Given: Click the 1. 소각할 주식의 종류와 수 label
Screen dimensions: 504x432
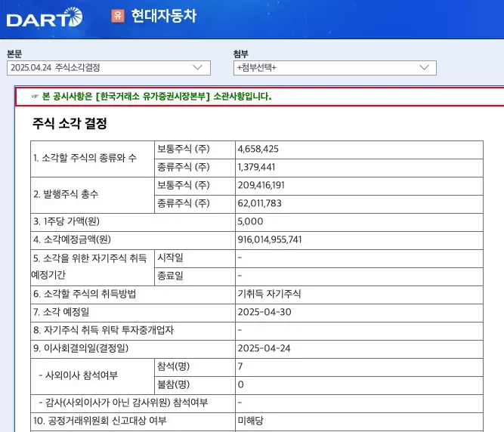Looking at the screenshot, I should pos(85,158).
